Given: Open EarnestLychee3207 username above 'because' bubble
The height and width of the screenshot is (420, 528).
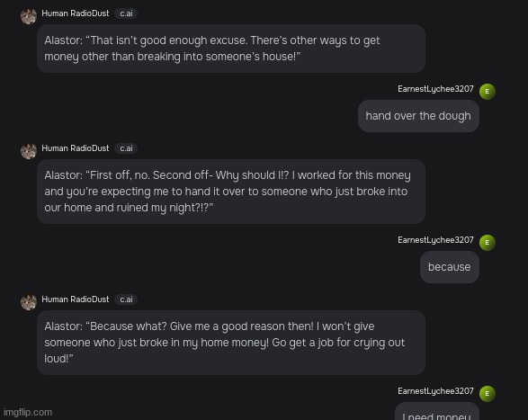Looking at the screenshot, I should (435, 240).
